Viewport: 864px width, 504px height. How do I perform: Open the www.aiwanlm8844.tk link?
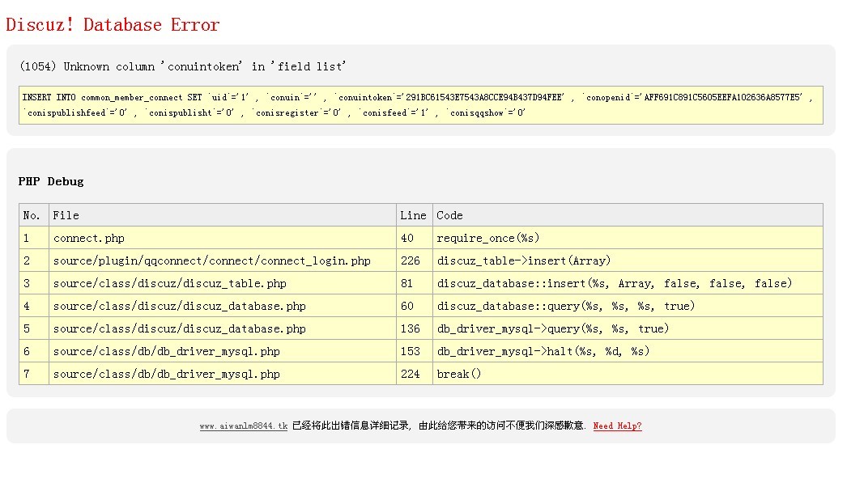(244, 426)
